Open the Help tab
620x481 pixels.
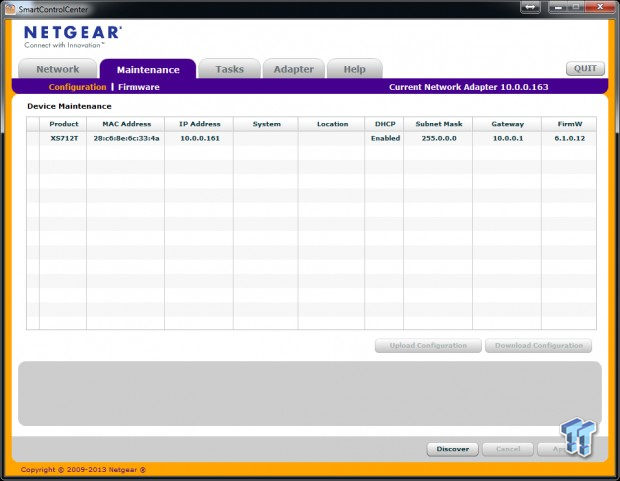pyautogui.click(x=354, y=69)
